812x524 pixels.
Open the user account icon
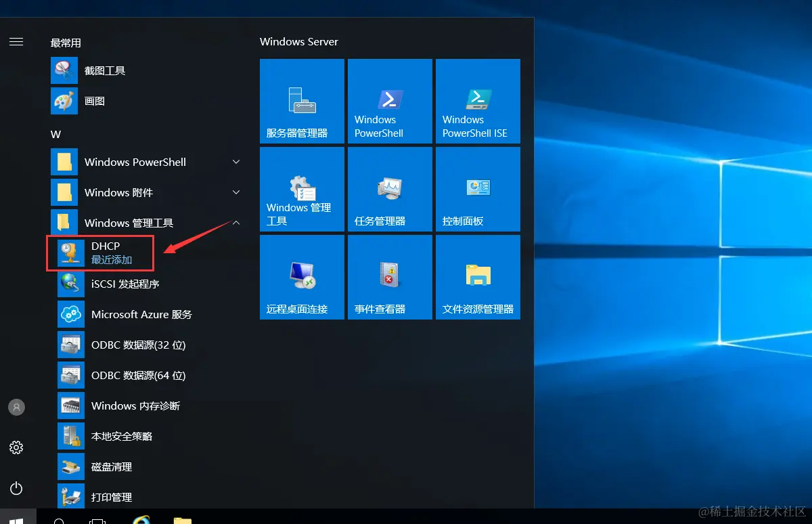[x=16, y=407]
